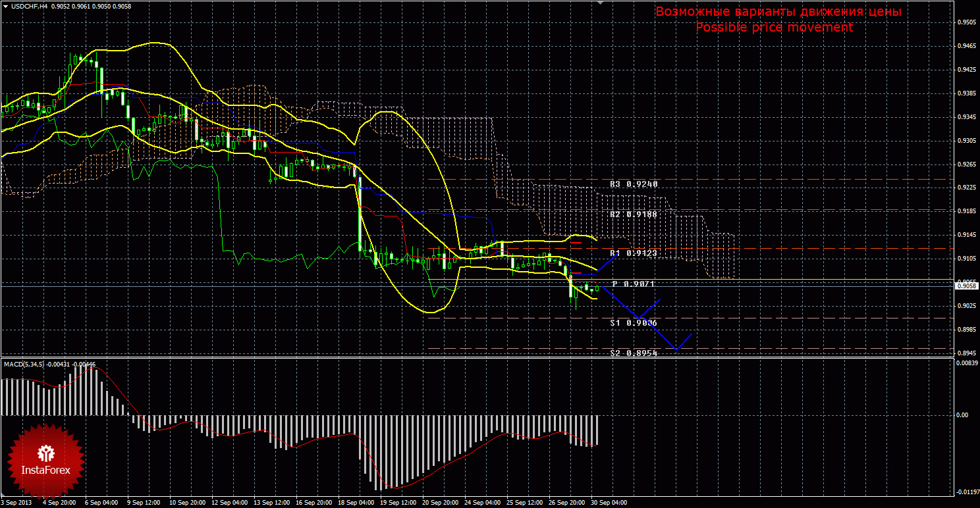Viewport: 980px width, 508px height.
Task: Click the MACD scale value 0.00839
Action: (x=967, y=363)
